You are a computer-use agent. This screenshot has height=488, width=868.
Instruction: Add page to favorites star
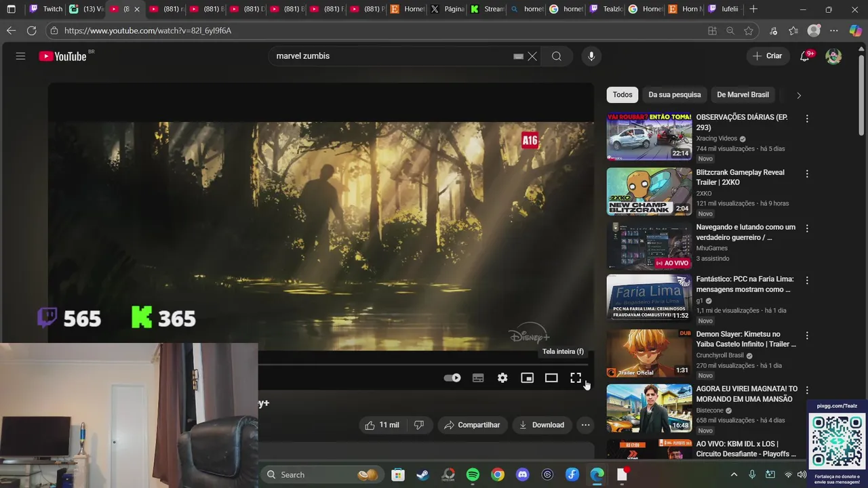pos(749,30)
